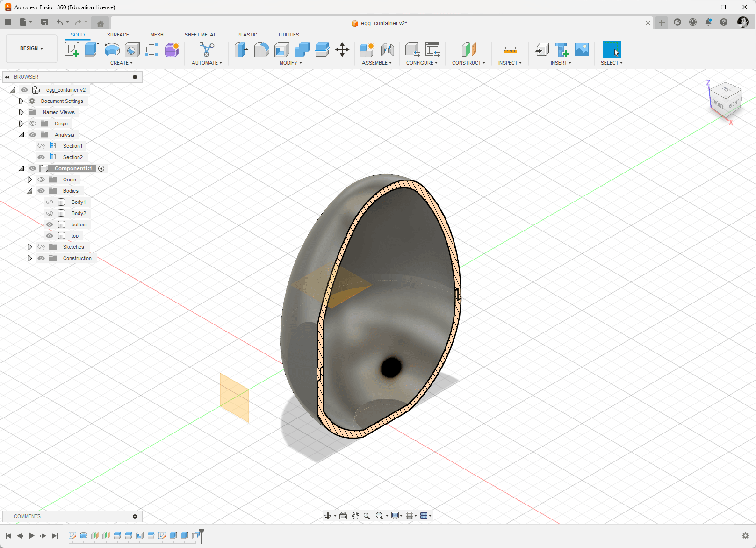Switch to the UTILITIES tab
Image resolution: width=756 pixels, height=548 pixels.
pos(289,35)
